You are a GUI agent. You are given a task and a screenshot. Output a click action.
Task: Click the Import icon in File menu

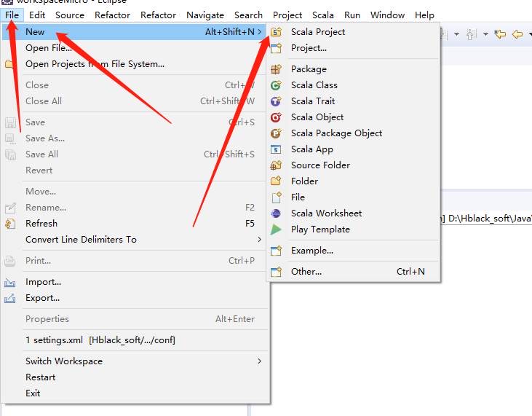[10, 282]
